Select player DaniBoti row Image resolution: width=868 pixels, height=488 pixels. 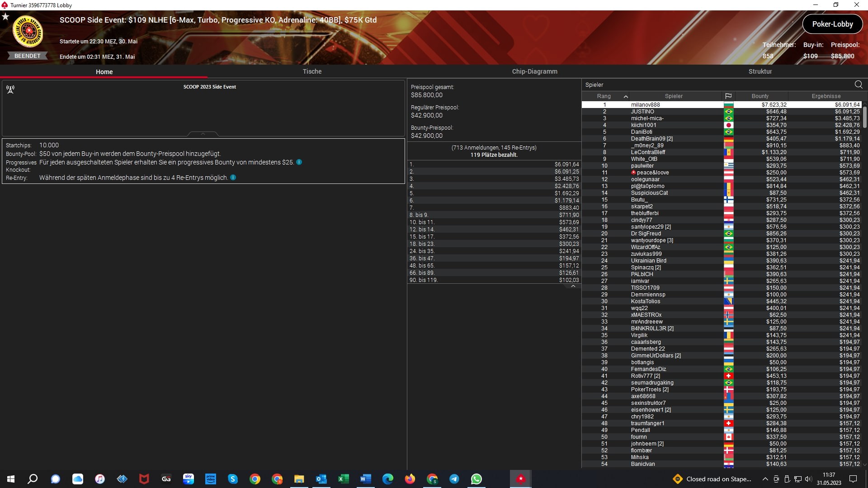click(x=722, y=132)
